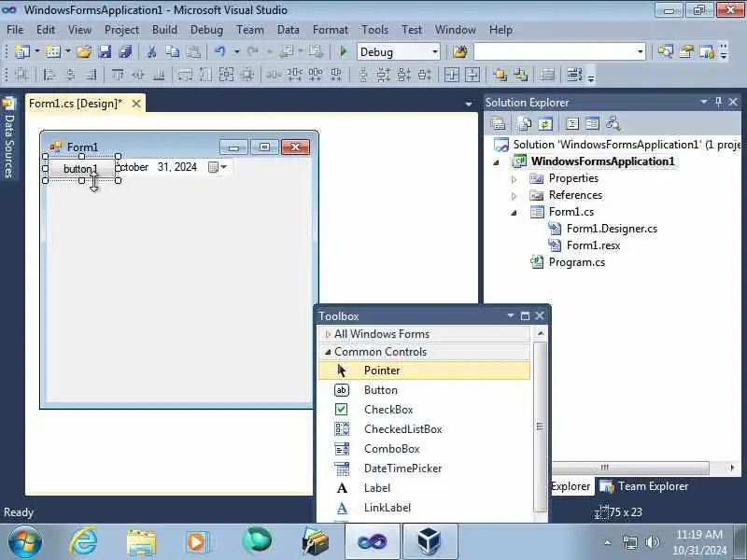
Task: Expand the Properties node in Solution Explorer
Action: pyautogui.click(x=514, y=179)
